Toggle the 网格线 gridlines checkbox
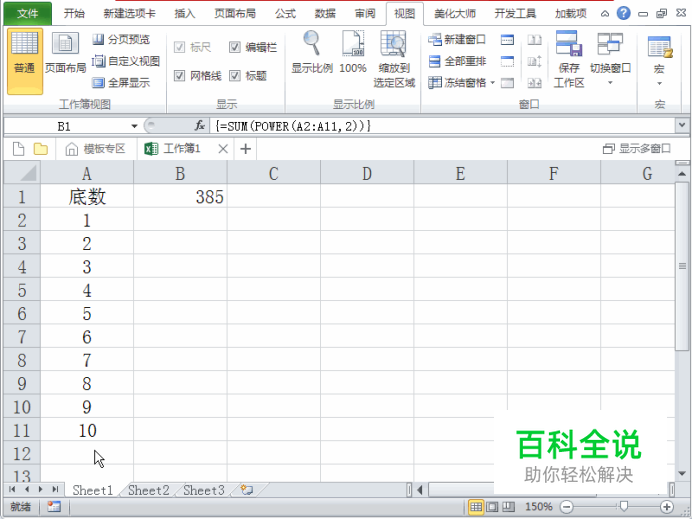 179,76
